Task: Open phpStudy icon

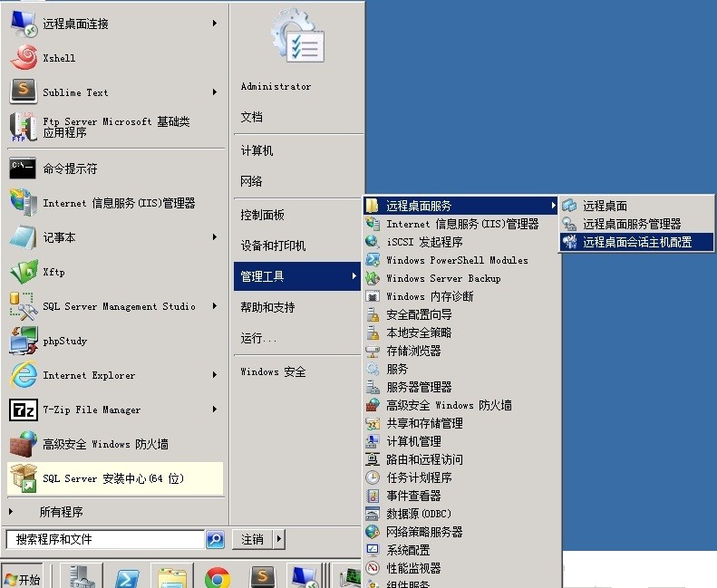Action: [x=24, y=341]
